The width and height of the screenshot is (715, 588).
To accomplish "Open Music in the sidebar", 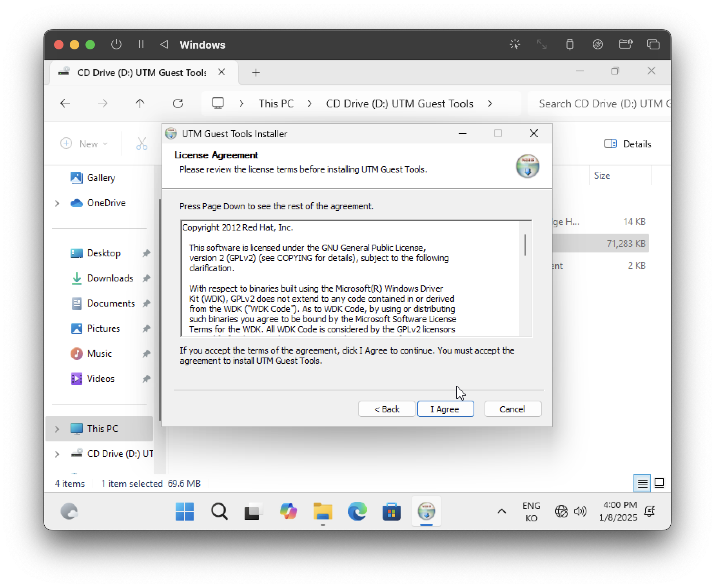I will [x=99, y=354].
